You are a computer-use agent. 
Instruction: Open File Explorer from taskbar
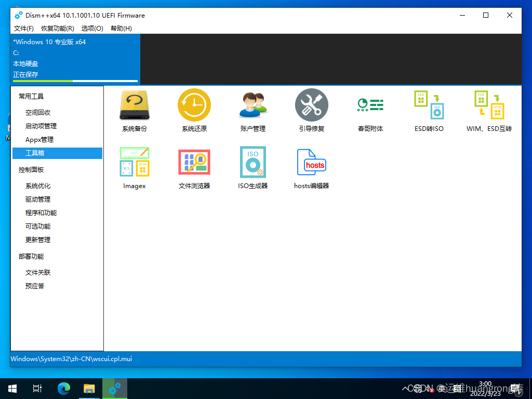tap(89, 389)
